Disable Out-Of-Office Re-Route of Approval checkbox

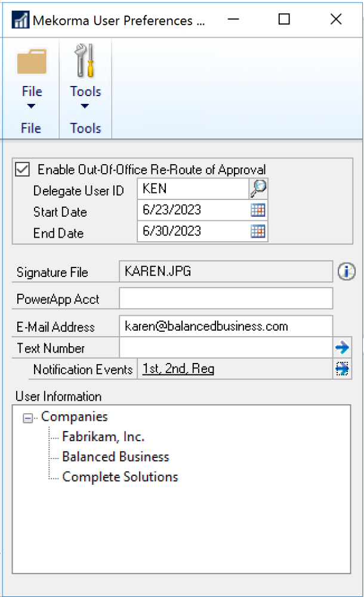click(x=23, y=170)
